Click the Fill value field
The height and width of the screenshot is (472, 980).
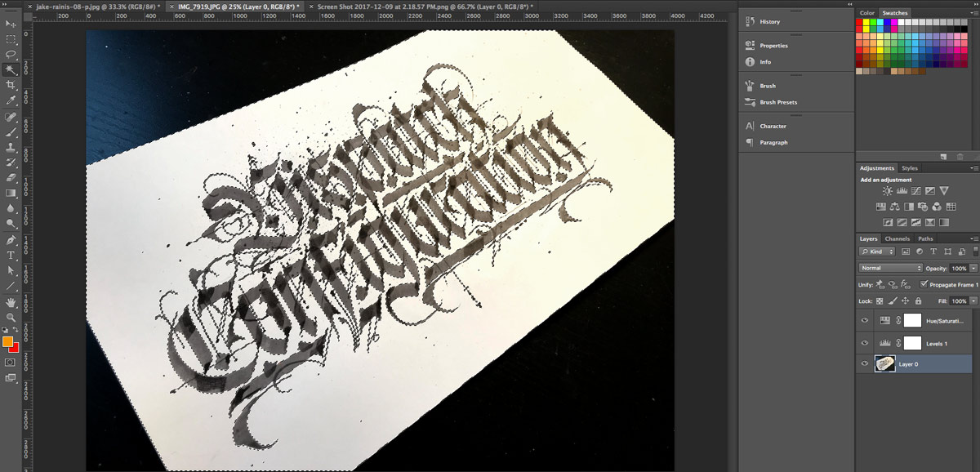[958, 301]
